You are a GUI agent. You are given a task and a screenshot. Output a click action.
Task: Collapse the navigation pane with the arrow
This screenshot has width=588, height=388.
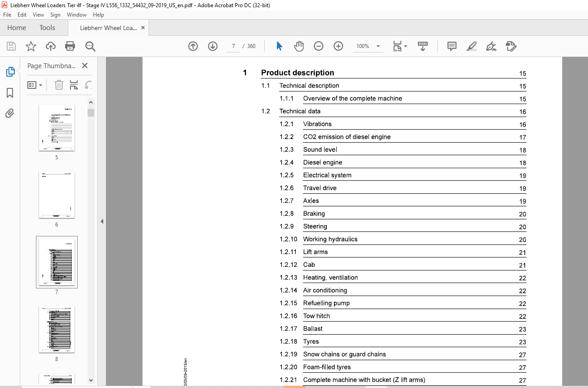101,221
